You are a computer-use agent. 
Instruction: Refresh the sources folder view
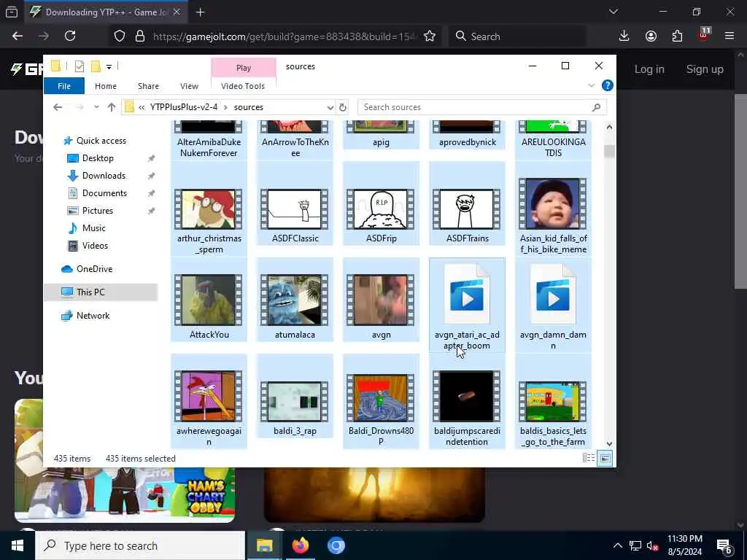tap(343, 107)
